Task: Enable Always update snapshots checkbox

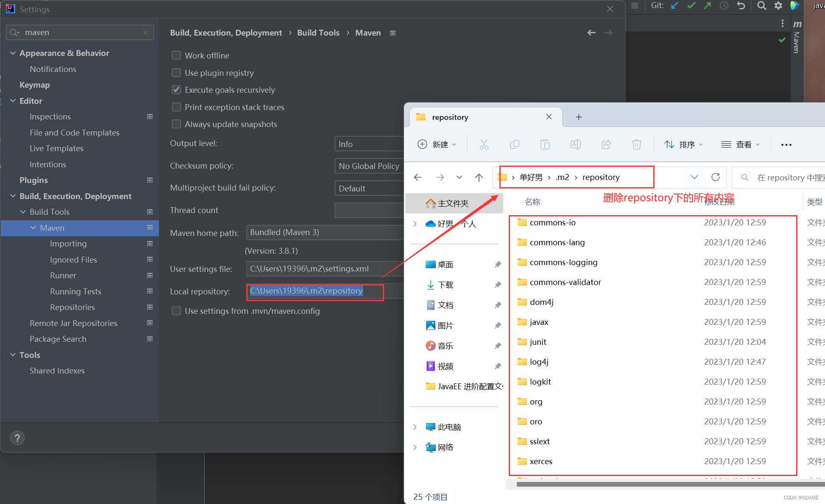Action: click(176, 124)
